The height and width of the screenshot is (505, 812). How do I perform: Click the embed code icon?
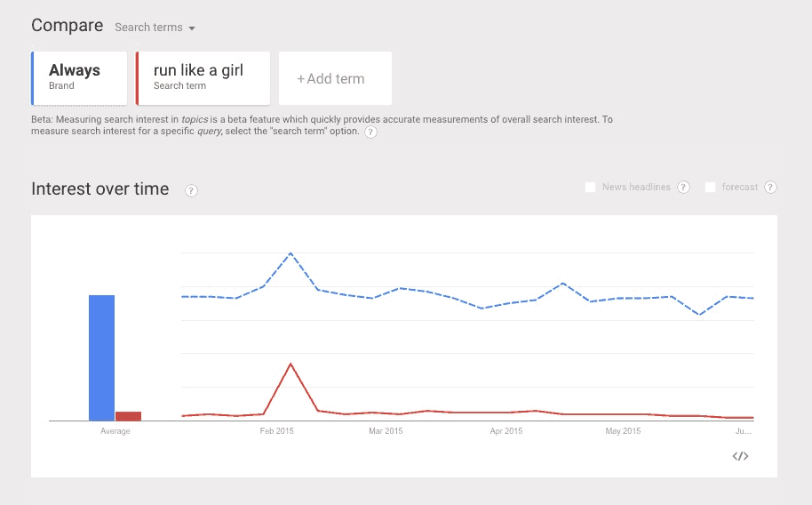click(740, 456)
